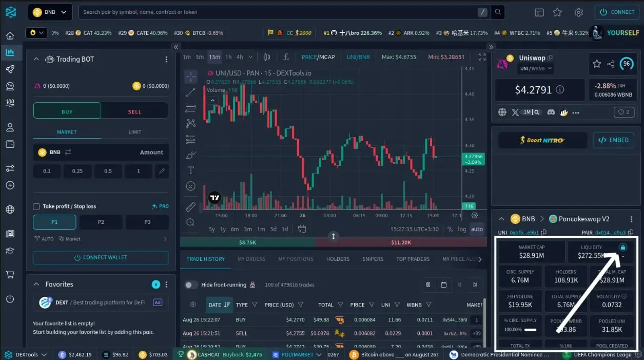Open the DEXTools dropdown in bottom bar

(x=25, y=354)
